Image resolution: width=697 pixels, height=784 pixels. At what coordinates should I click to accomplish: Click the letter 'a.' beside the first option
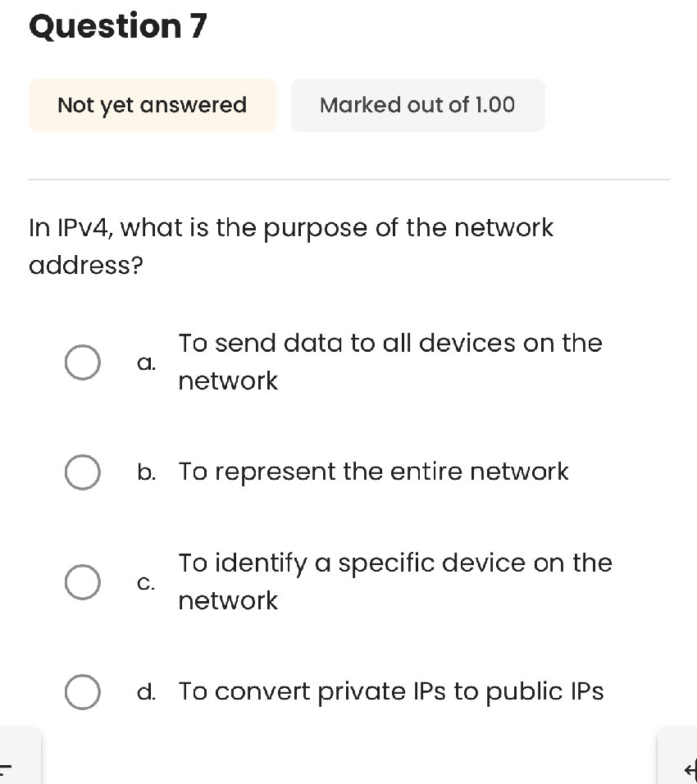pyautogui.click(x=146, y=362)
